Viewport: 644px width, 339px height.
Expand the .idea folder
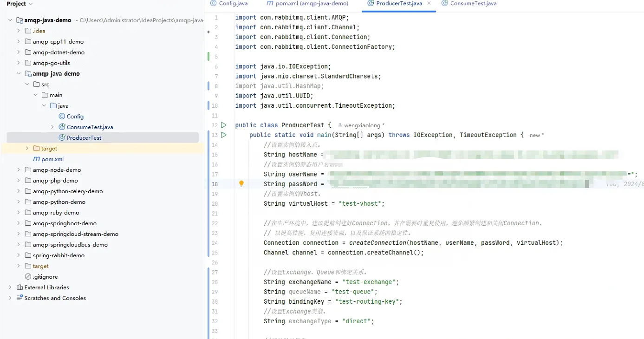[x=19, y=31]
